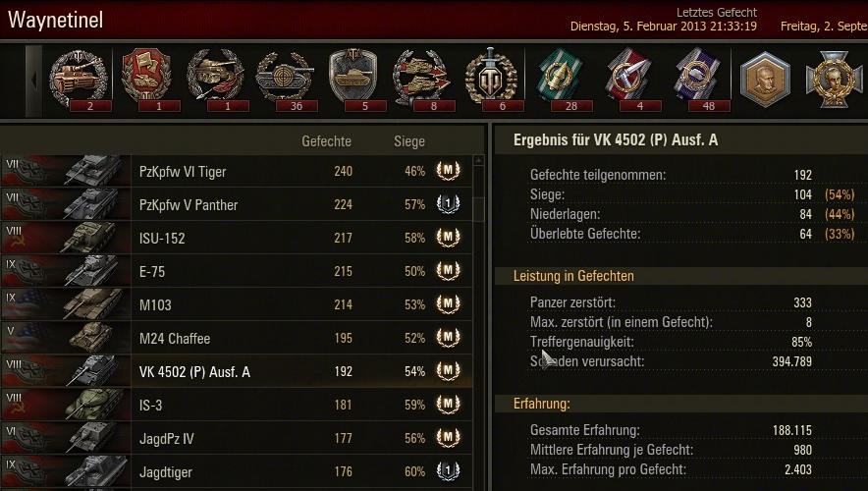This screenshot has height=491, width=868.
Task: Click the Tiger tank medal with count 2
Action: point(78,79)
